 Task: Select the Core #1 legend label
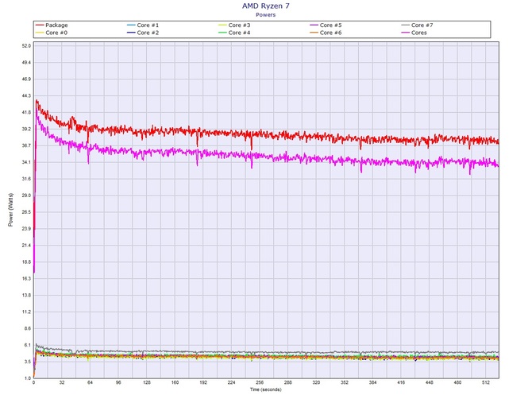pyautogui.click(x=148, y=25)
